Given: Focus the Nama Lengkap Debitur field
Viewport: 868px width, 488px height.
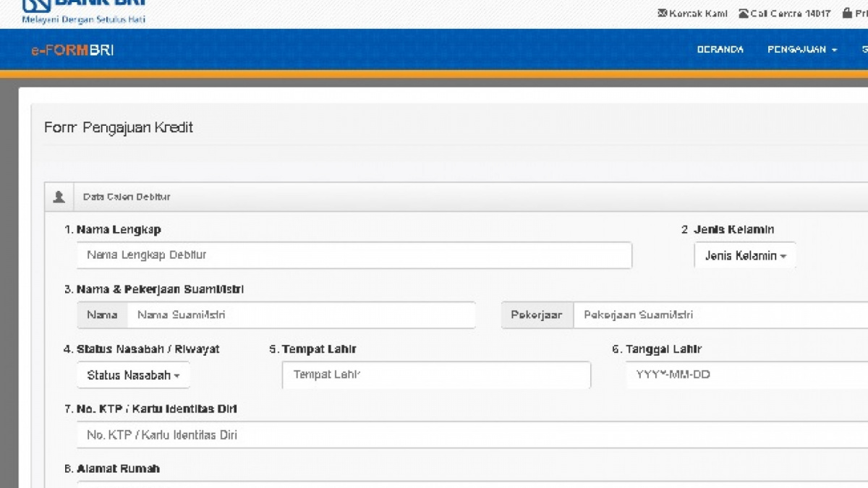Looking at the screenshot, I should (x=354, y=255).
